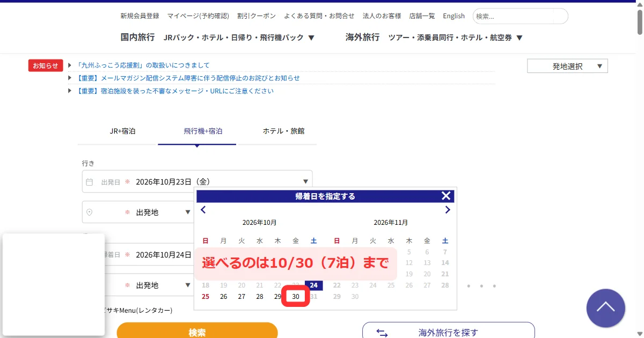Open よくある質問・お問合せ link

pos(319,16)
